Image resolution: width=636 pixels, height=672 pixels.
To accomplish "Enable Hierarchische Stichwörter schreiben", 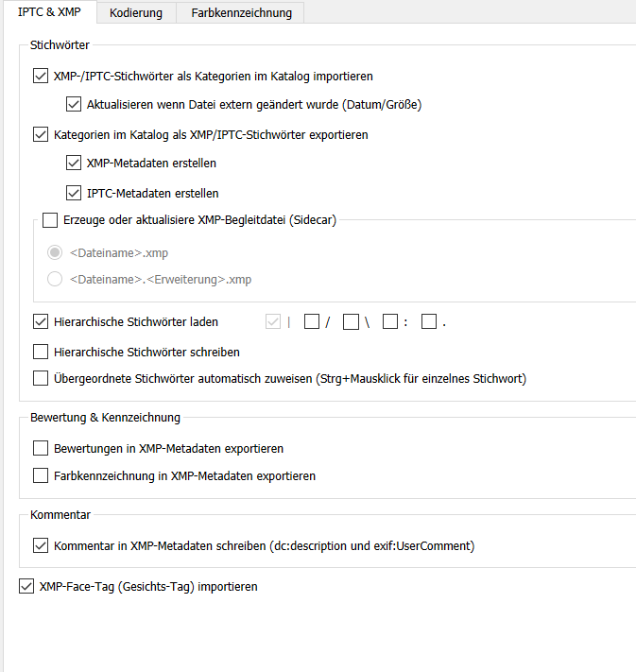I will pyautogui.click(x=40, y=352).
